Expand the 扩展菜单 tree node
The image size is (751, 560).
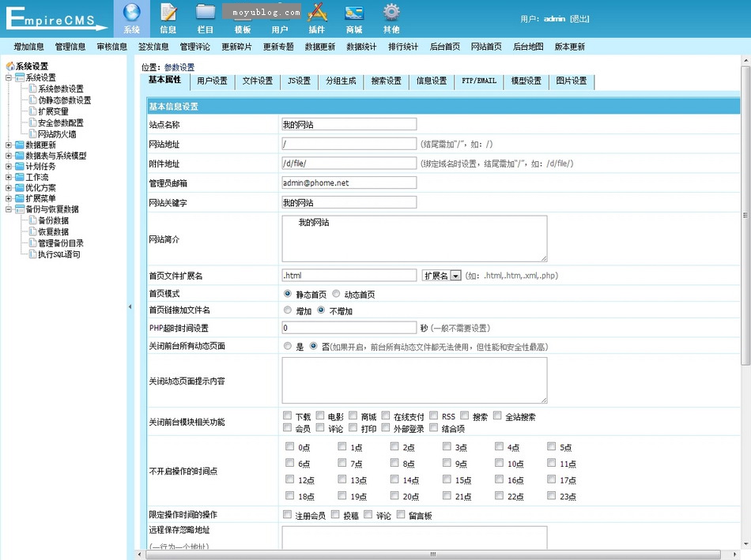click(8, 198)
